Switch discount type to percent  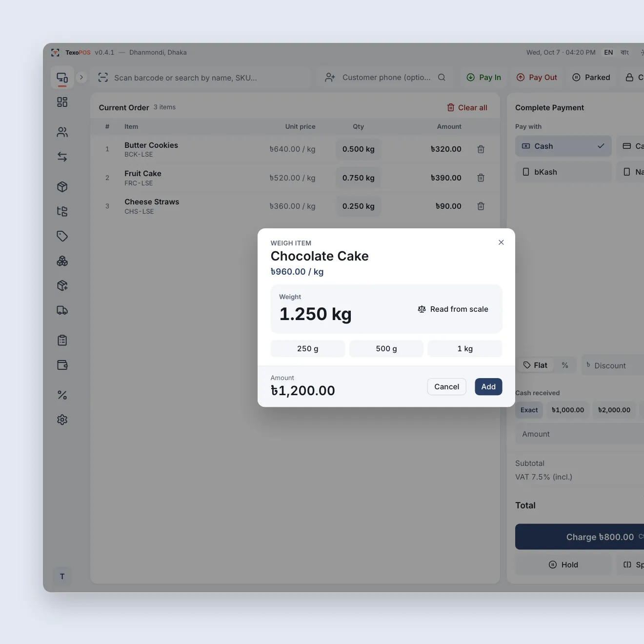click(565, 365)
